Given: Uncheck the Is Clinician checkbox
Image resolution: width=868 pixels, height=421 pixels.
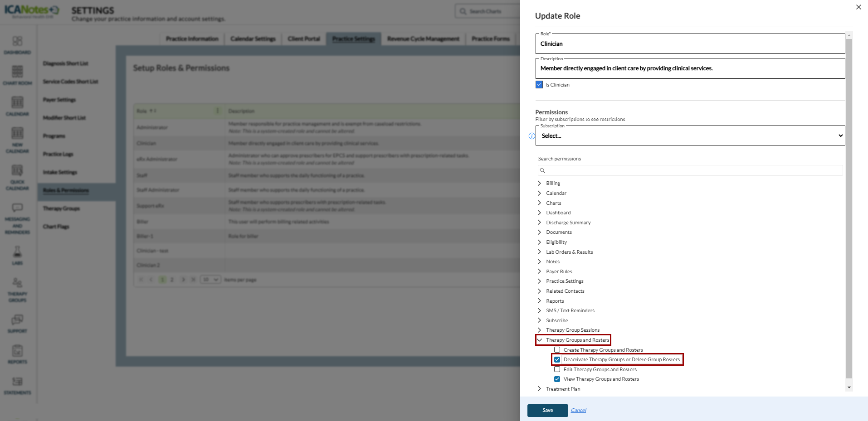Looking at the screenshot, I should [x=539, y=85].
